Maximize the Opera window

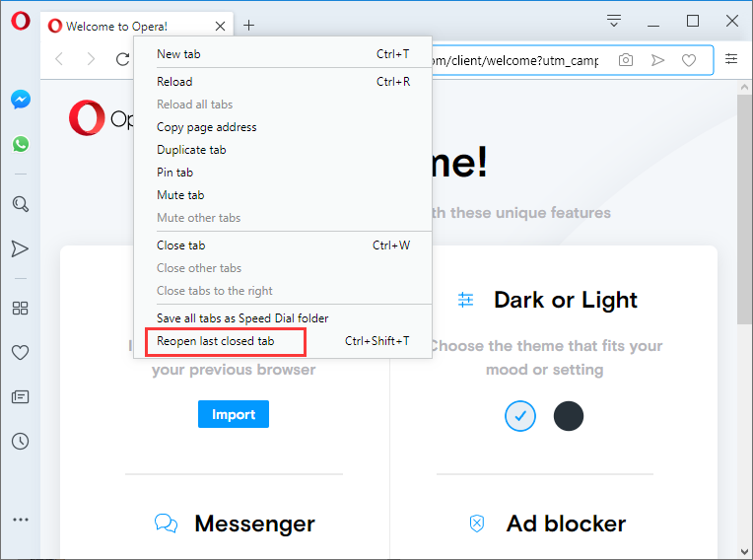point(693,21)
